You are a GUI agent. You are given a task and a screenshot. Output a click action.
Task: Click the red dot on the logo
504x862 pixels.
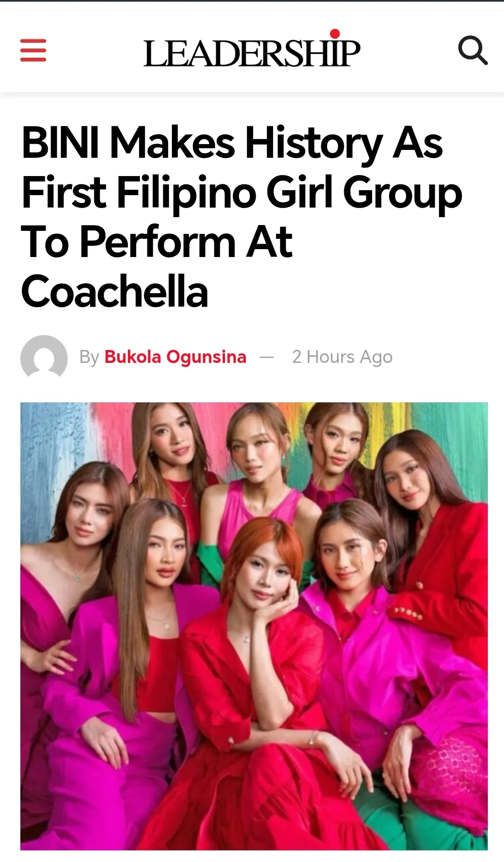[335, 34]
